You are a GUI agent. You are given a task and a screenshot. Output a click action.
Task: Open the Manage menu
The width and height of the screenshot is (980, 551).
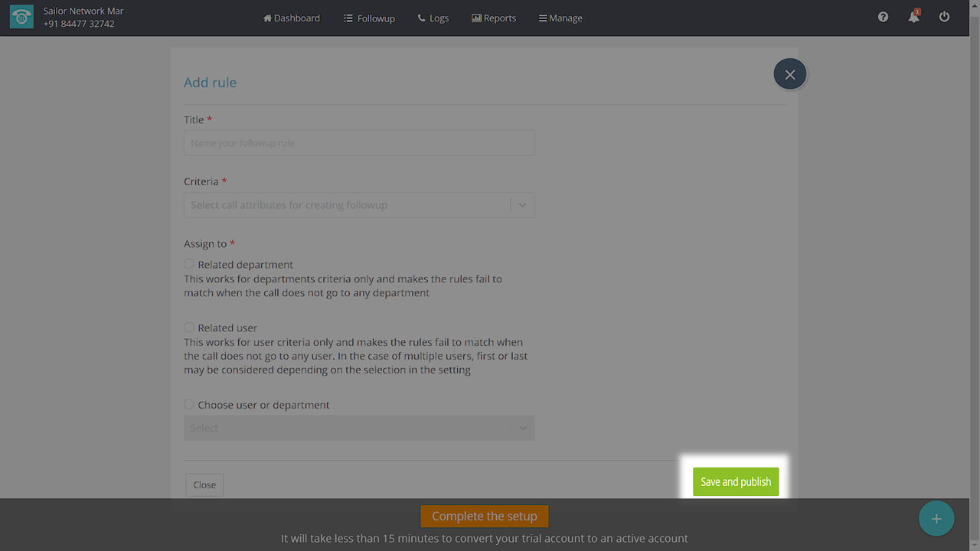pos(560,18)
